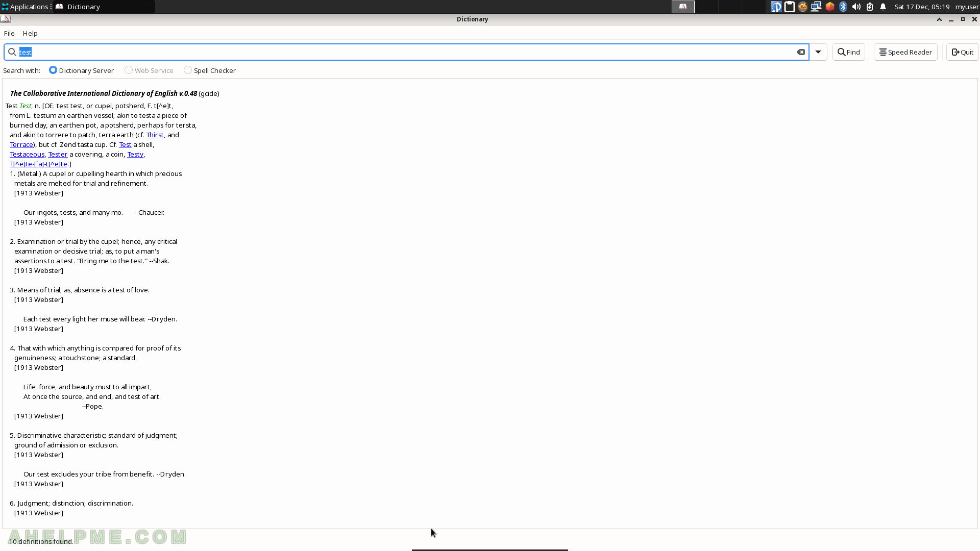Click the Dictionary workspace switcher thumbnail
This screenshot has height=551, width=980.
[x=683, y=7]
